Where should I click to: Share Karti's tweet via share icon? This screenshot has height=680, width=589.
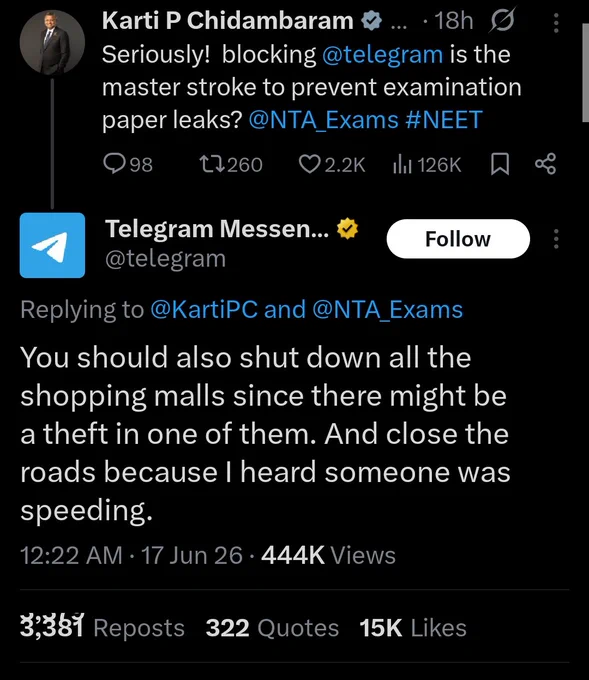pos(545,164)
